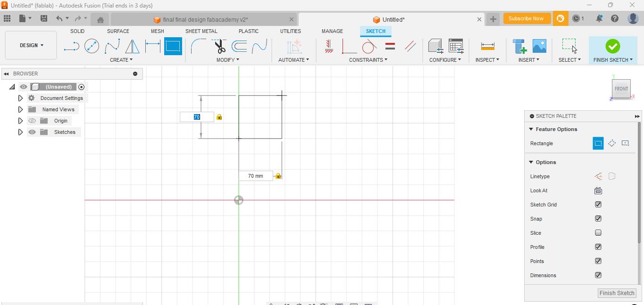
Task: Switch to the MANAGE tab
Action: pos(332,31)
